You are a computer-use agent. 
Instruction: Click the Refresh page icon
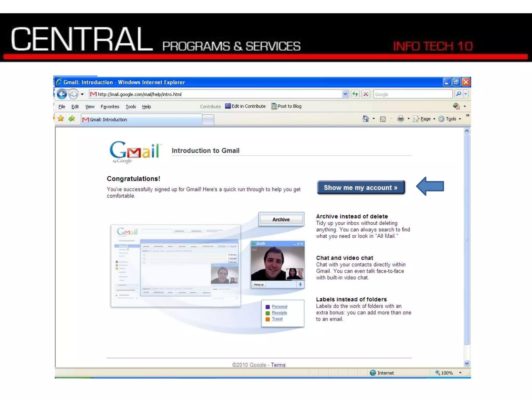(355, 94)
